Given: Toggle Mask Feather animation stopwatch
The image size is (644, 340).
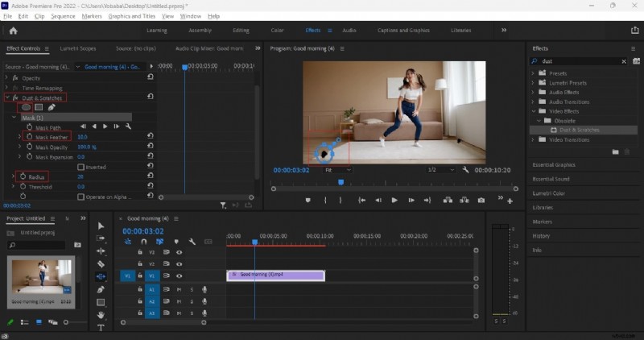Looking at the screenshot, I should [x=30, y=136].
